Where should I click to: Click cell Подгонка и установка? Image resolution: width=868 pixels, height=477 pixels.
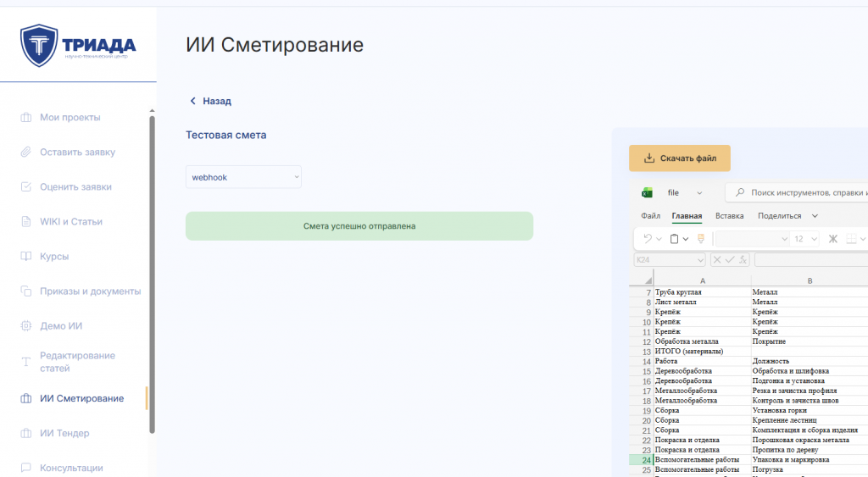810,380
